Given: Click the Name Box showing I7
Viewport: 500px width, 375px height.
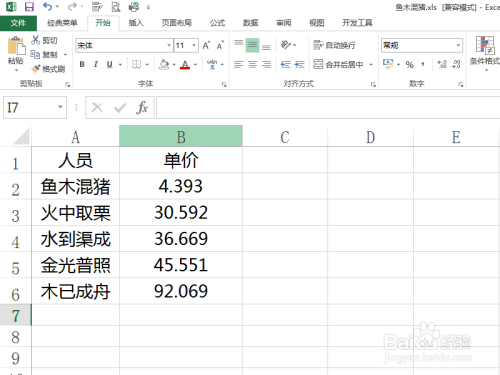Looking at the screenshot, I should pos(35,107).
